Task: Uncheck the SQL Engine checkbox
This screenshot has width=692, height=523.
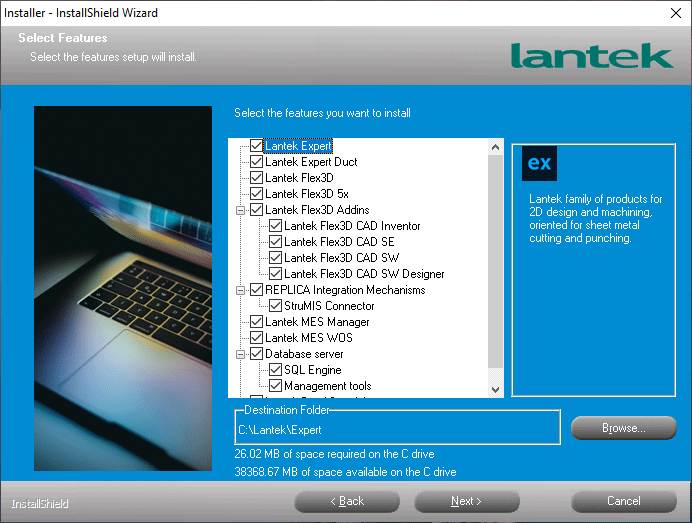Action: [275, 369]
